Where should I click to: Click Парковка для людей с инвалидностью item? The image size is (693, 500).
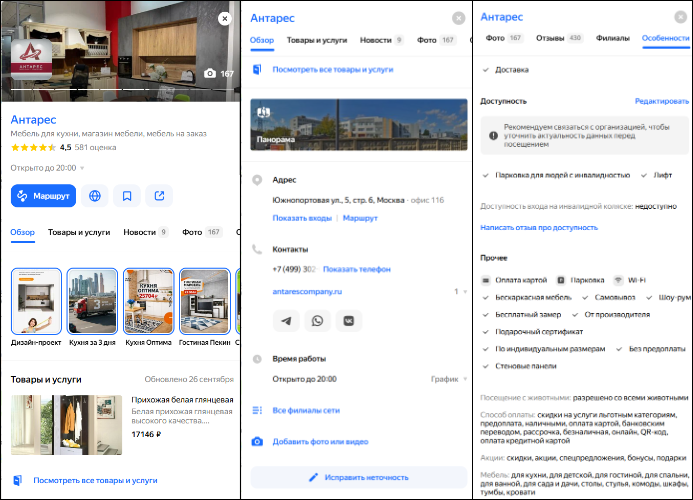(x=556, y=175)
